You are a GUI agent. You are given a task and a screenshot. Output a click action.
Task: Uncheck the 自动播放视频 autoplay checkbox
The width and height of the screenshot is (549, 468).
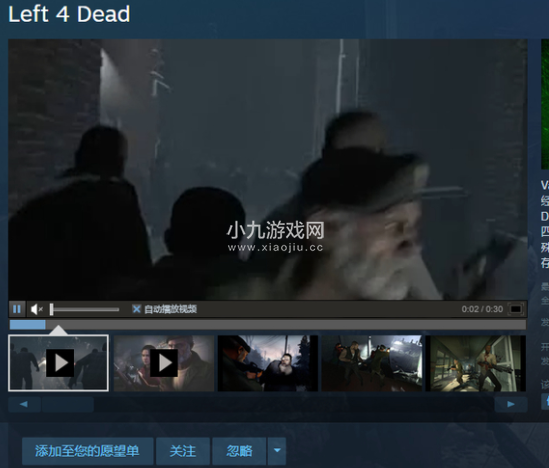pos(136,309)
